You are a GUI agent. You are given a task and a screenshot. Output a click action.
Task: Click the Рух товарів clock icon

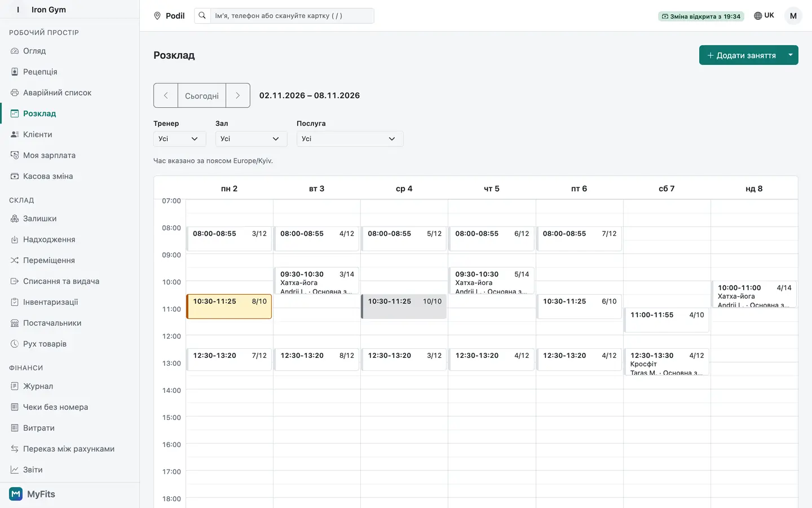(15, 344)
